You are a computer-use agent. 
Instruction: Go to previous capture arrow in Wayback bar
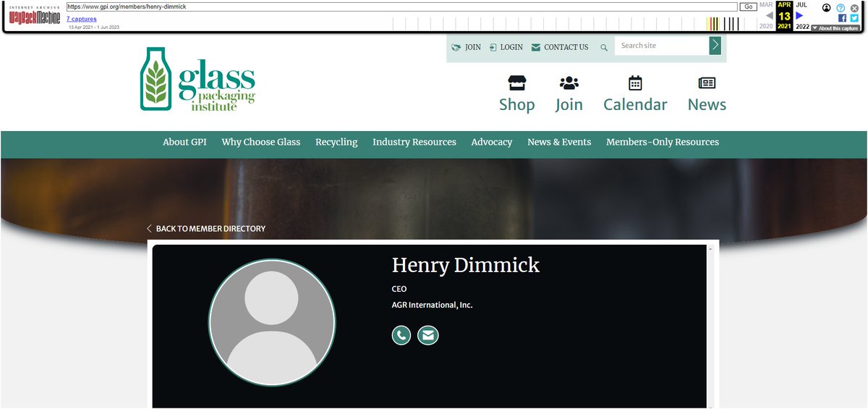pos(770,15)
